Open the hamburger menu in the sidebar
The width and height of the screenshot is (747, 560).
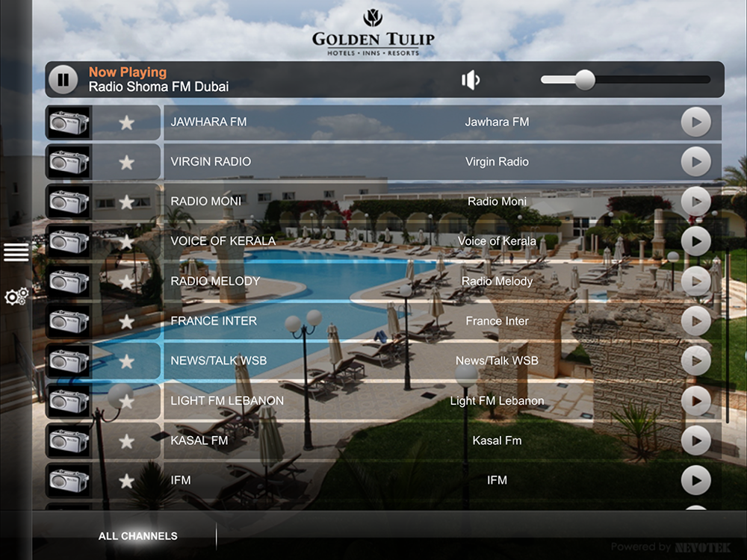tap(16, 252)
